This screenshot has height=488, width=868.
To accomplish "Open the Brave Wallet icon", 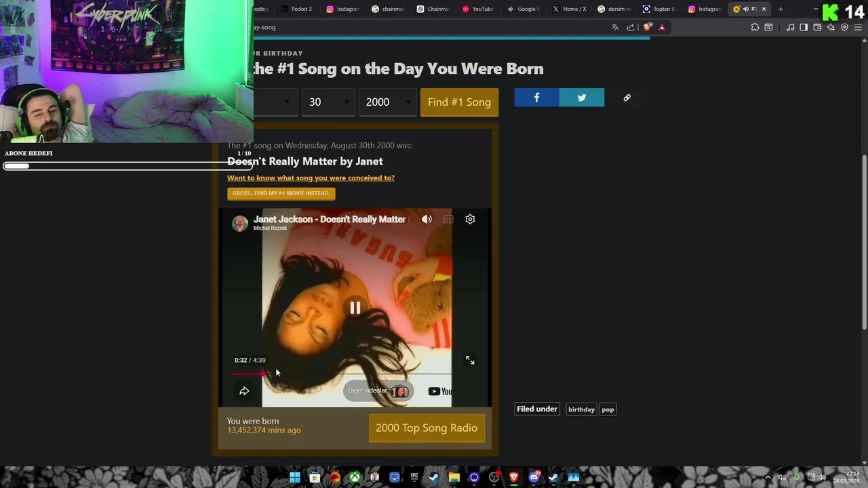I will (817, 27).
